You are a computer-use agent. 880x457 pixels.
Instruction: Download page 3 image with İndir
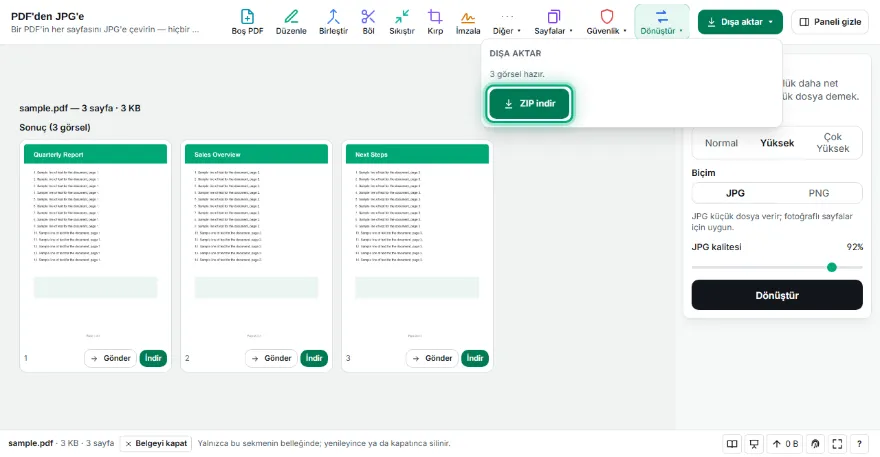pyautogui.click(x=475, y=358)
